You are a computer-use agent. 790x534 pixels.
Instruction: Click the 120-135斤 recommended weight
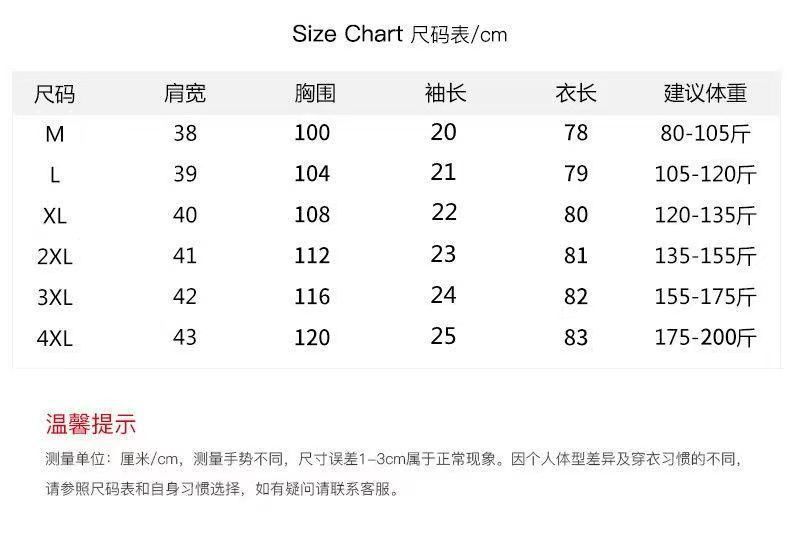[705, 215]
